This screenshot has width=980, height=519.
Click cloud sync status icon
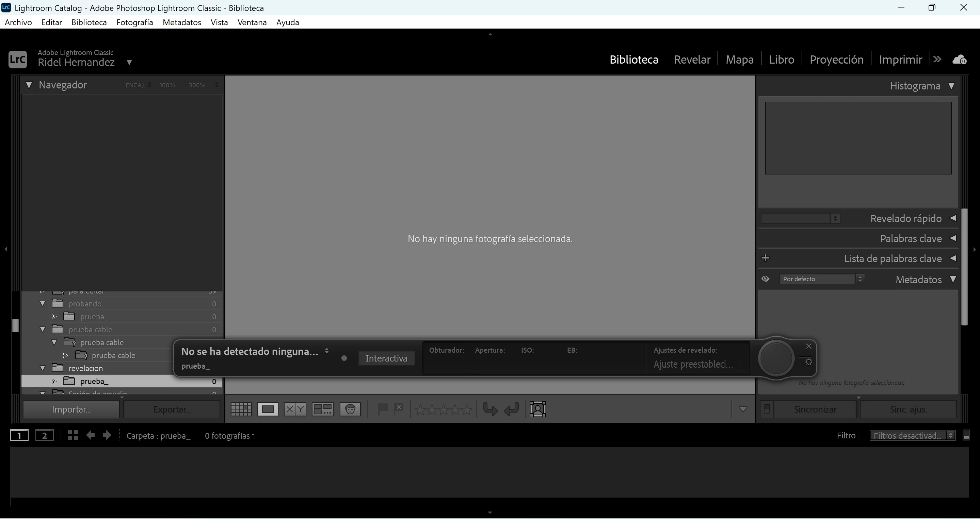[959, 60]
